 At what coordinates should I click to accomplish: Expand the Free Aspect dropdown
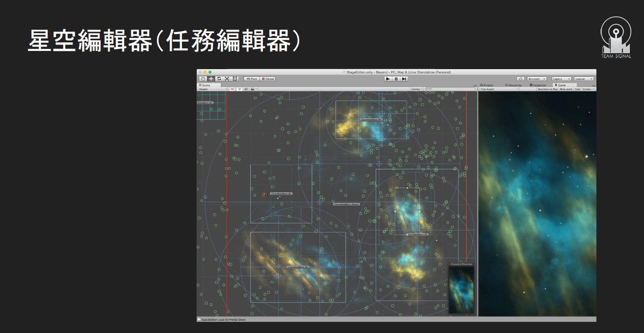(x=499, y=89)
